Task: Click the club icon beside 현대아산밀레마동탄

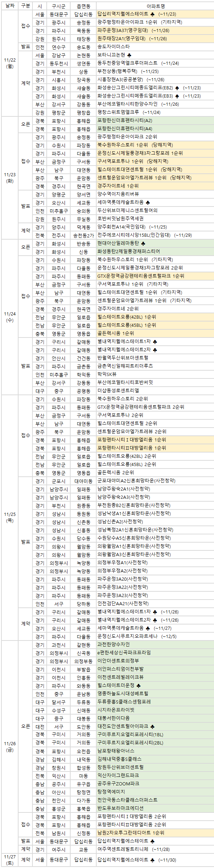Action: pos(143,244)
